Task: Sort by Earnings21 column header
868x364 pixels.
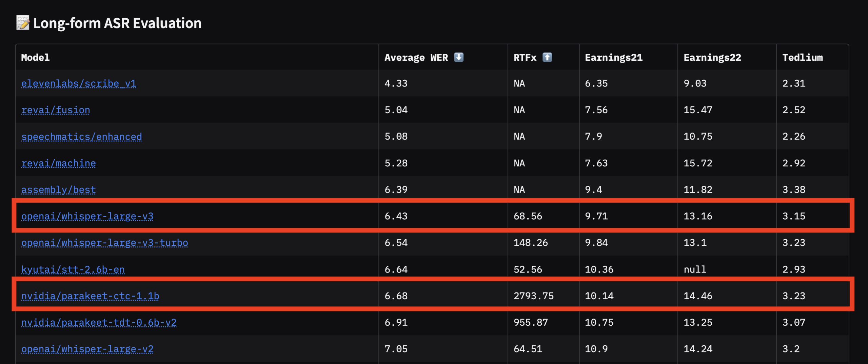Action: (x=614, y=57)
